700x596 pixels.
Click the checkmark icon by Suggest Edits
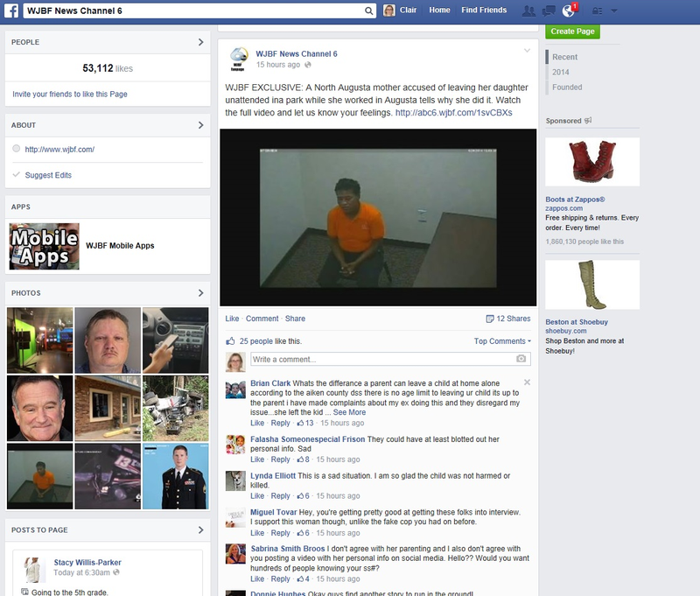(x=17, y=174)
